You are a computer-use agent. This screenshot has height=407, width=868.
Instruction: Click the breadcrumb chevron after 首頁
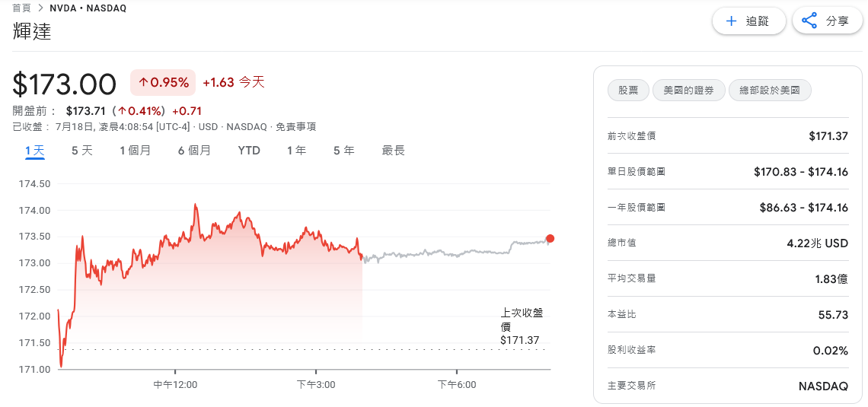(x=41, y=8)
